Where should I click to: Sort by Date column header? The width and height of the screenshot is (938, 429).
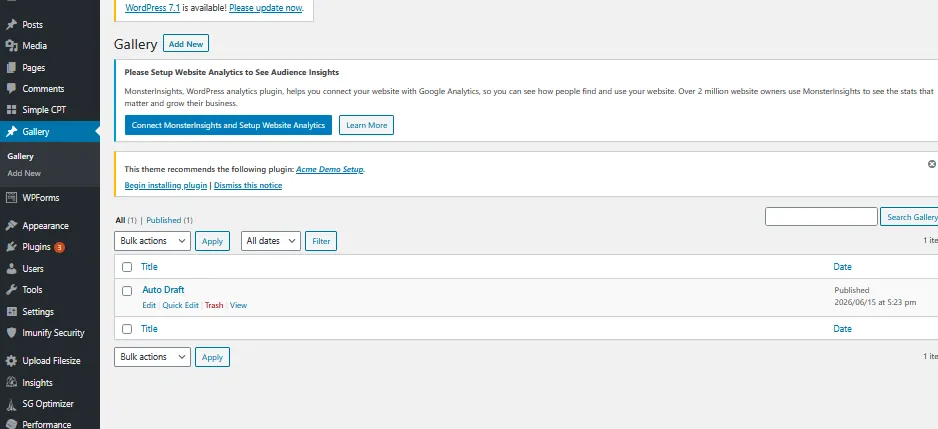[842, 267]
